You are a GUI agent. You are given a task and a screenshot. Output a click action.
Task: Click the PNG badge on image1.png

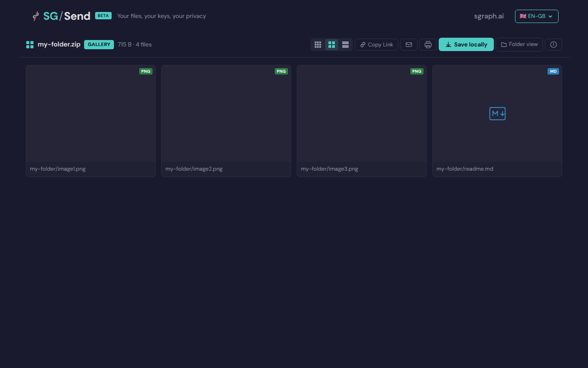tap(146, 71)
